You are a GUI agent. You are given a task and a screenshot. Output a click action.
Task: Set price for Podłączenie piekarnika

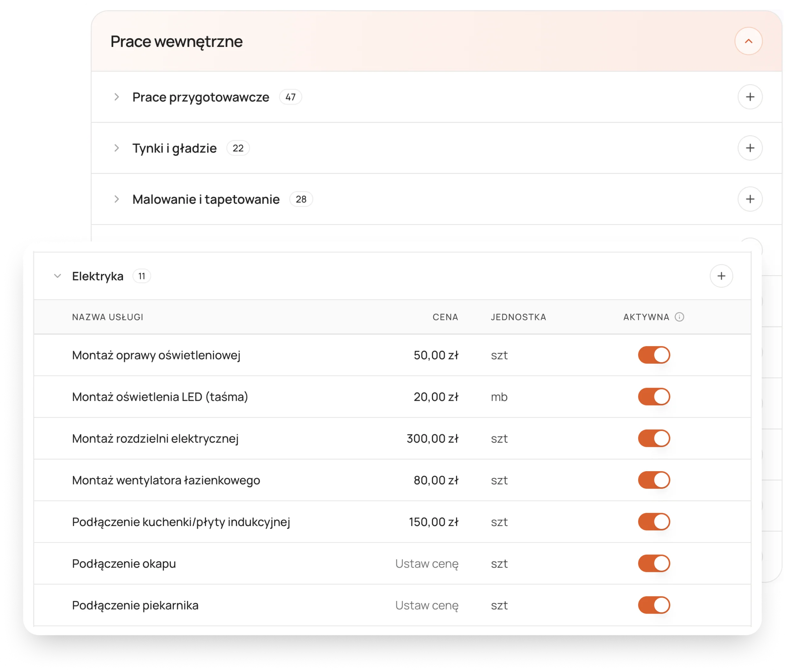(x=426, y=605)
